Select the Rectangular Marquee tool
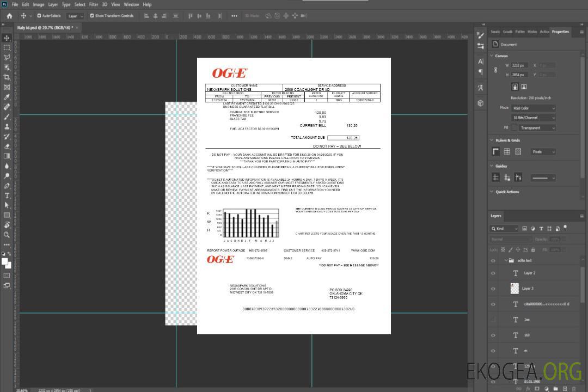The height and width of the screenshot is (392, 588). (7, 48)
